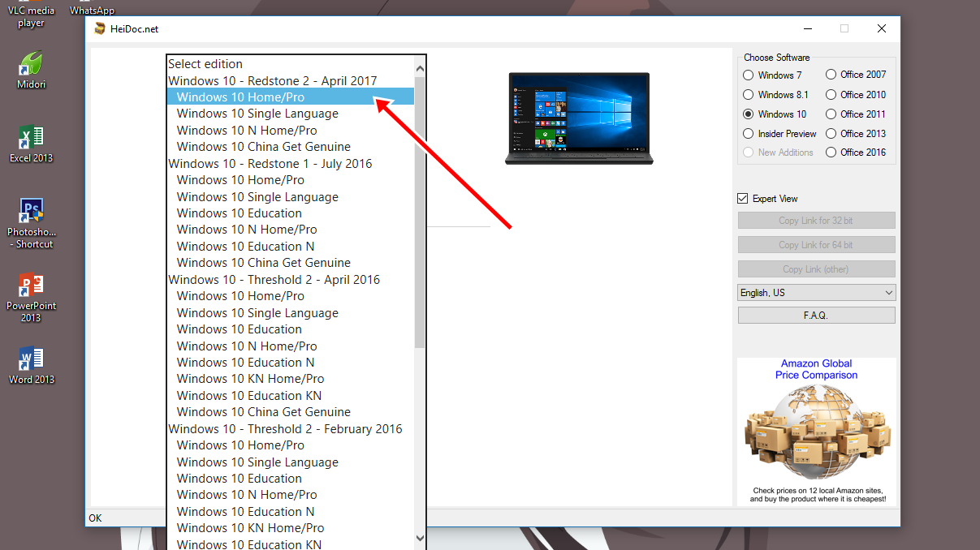Select Windows 10 Single Language under Redstone 2
Screen dimensions: 980x550
point(257,114)
